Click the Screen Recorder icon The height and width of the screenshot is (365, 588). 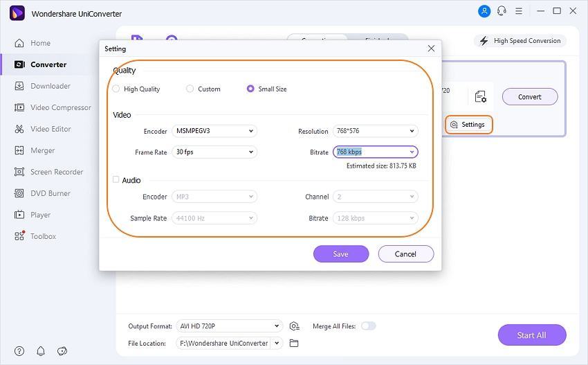[x=19, y=172]
